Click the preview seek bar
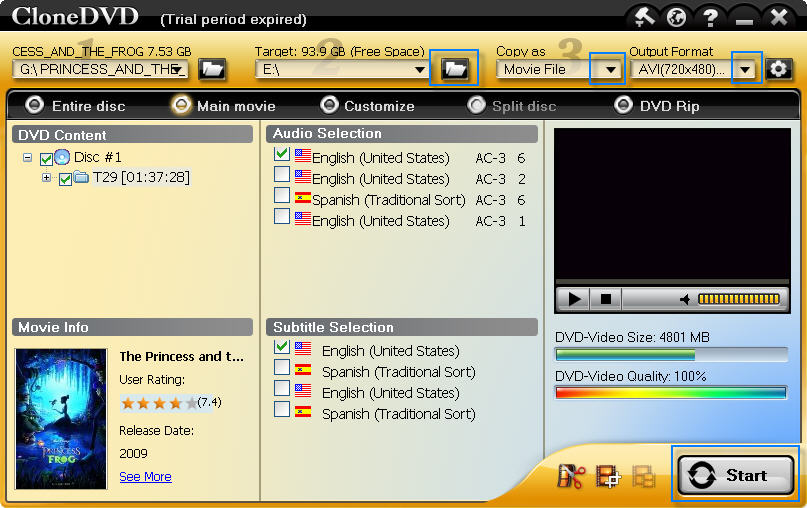Screen dimensions: 807x508 click(672, 282)
